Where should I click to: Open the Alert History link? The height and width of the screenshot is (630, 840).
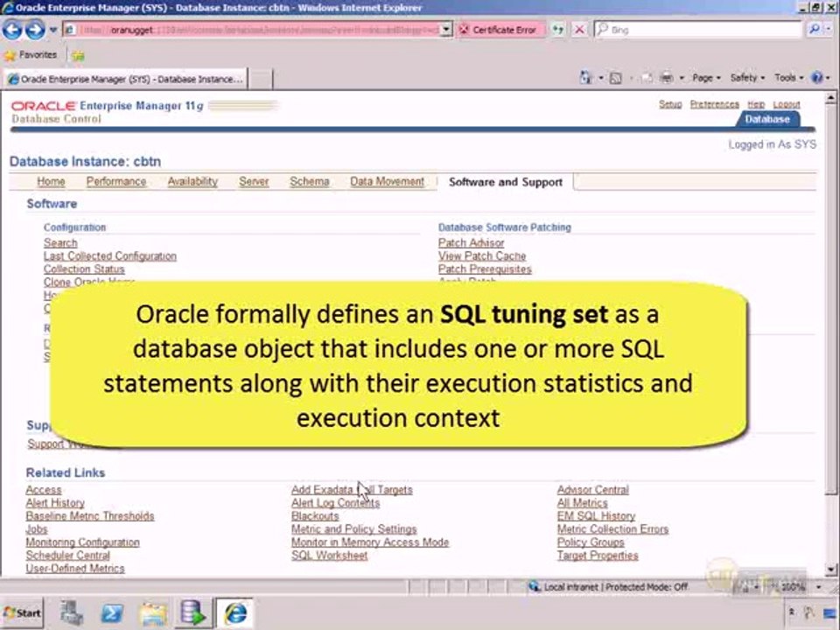click(x=55, y=503)
